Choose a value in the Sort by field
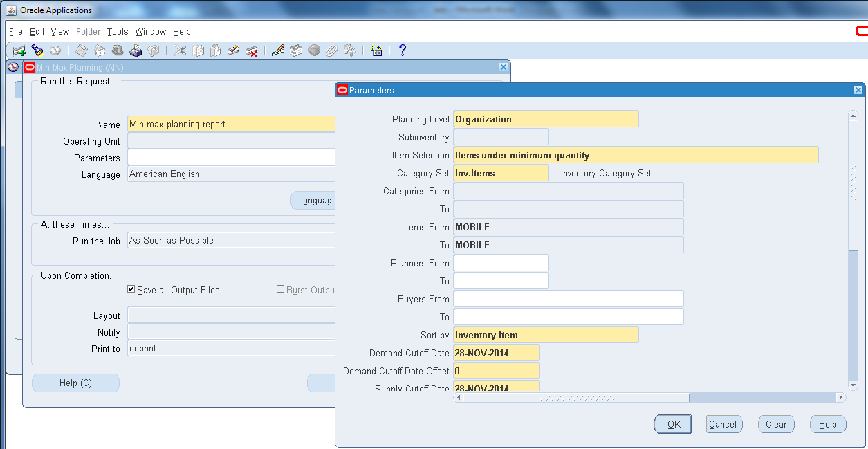 point(546,335)
